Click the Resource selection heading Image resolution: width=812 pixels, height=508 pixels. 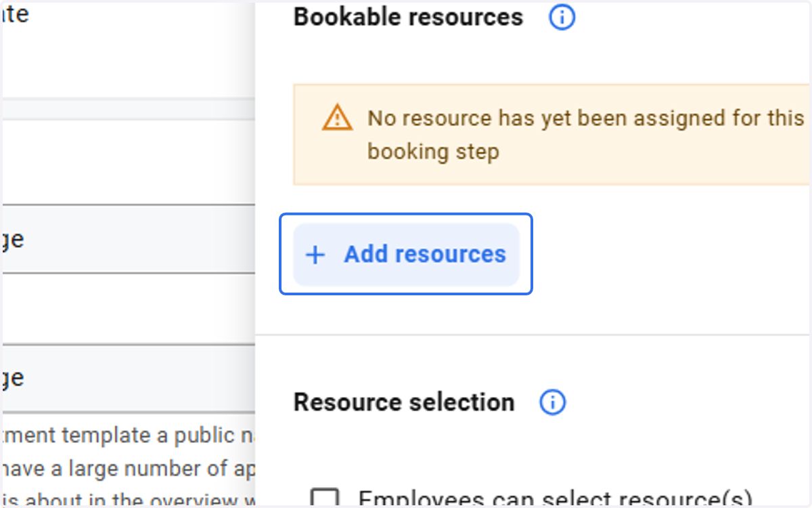pyautogui.click(x=404, y=402)
